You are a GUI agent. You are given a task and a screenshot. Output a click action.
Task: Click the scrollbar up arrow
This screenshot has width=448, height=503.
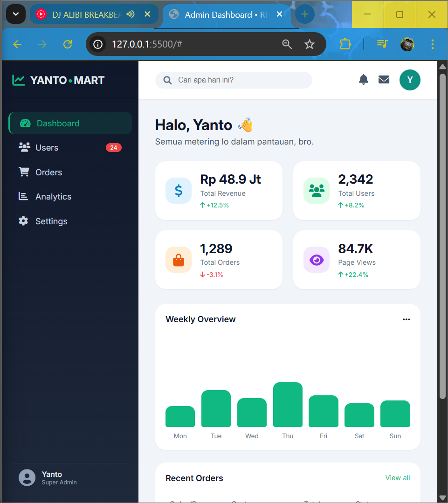tap(442, 67)
